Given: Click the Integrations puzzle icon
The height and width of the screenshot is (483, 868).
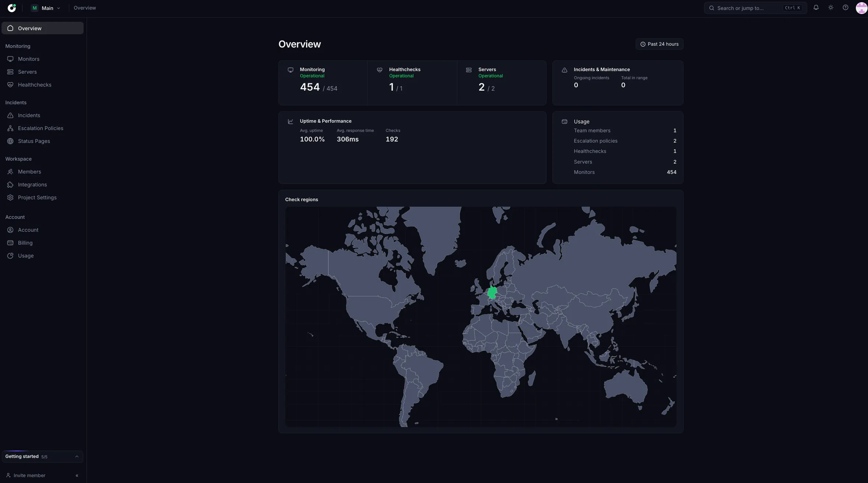Looking at the screenshot, I should coord(10,185).
